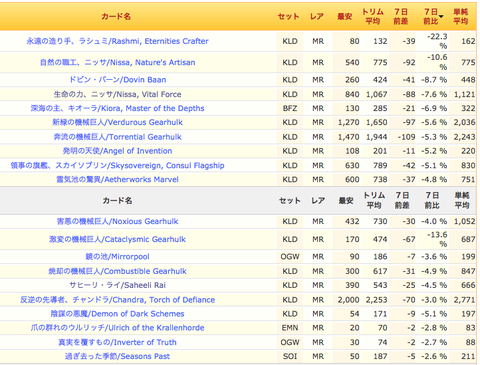Sort by the 7日前比 descending arrow
The height and width of the screenshot is (365, 480).
coord(441,16)
